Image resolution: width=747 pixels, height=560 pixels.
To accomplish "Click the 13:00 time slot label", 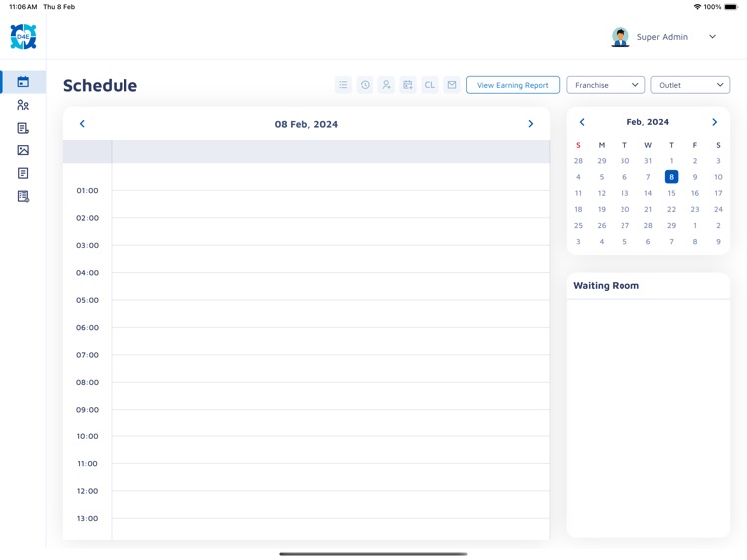I will 88,518.
